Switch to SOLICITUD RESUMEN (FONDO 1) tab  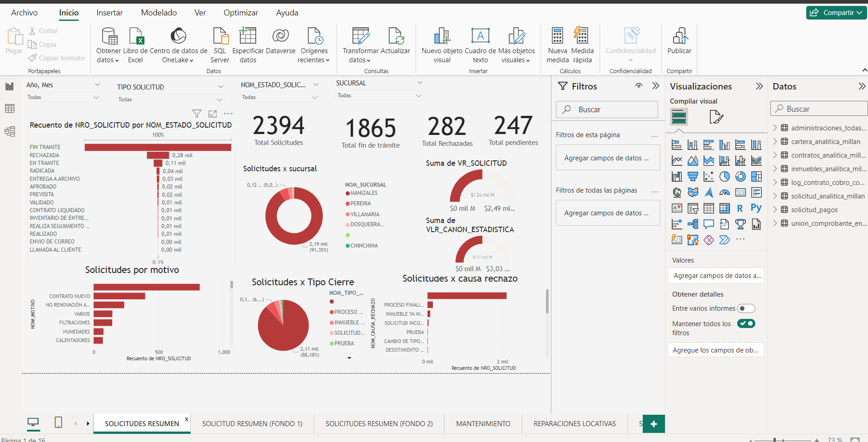click(x=252, y=423)
